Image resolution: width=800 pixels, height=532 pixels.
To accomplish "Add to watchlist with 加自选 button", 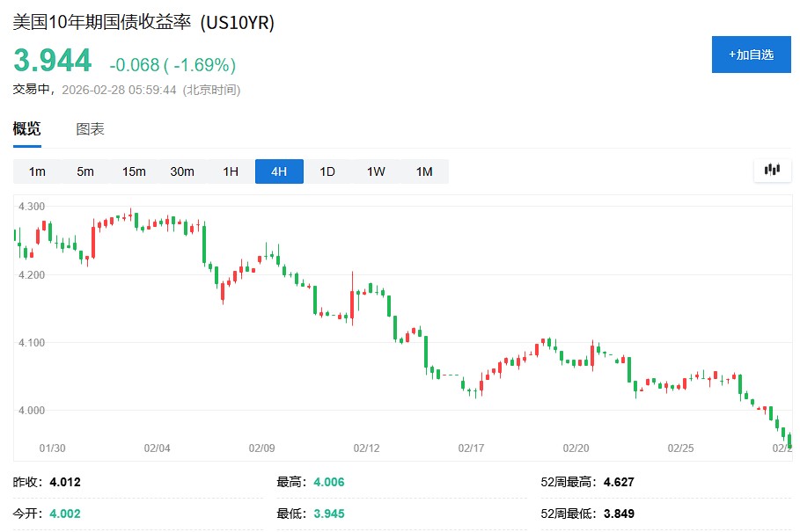I will [x=751, y=55].
